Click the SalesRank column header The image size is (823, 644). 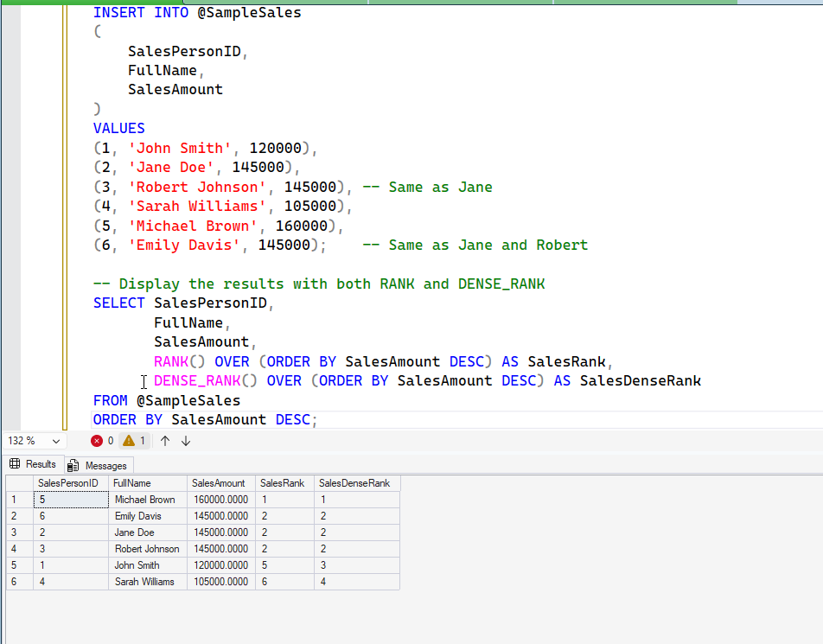coord(282,483)
